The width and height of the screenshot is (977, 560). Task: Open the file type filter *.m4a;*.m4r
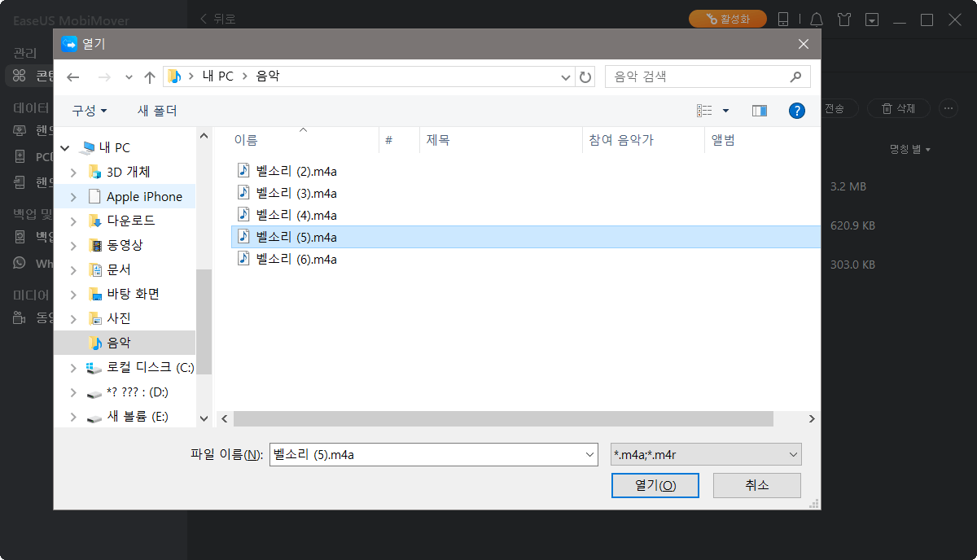click(706, 455)
